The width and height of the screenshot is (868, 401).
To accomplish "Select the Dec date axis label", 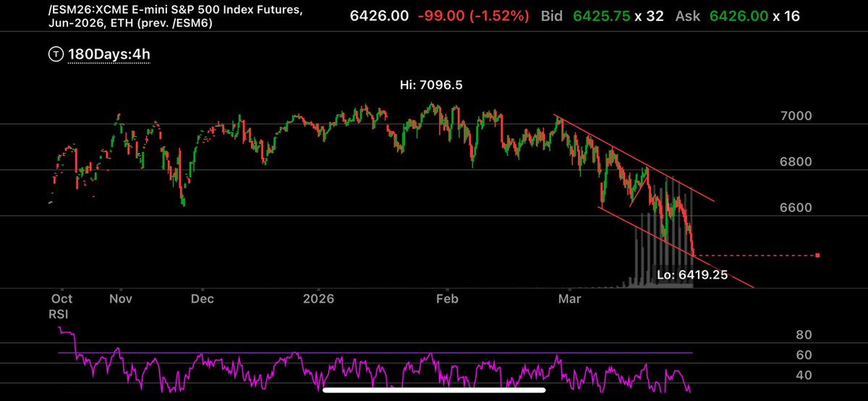I will [202, 299].
